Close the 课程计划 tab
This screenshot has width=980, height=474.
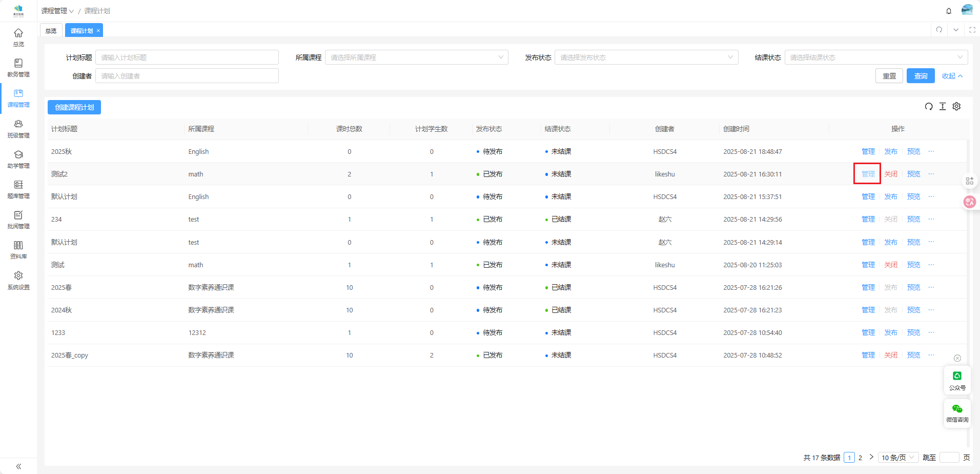click(x=98, y=31)
